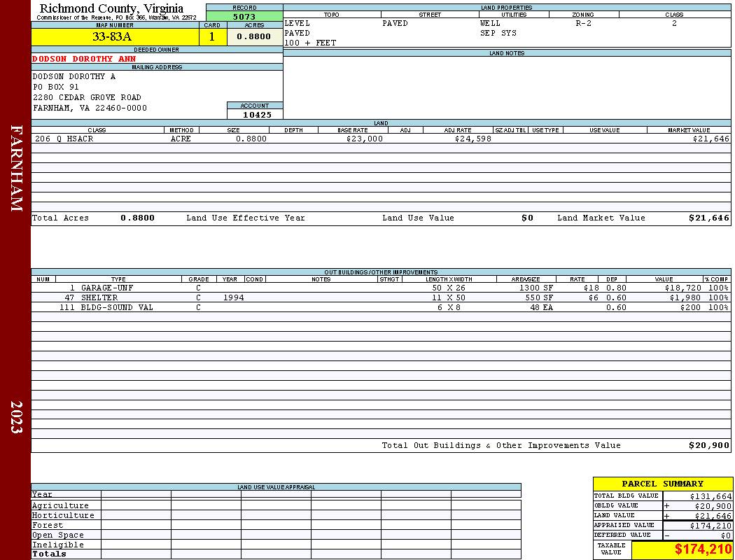Click the deferred value $0
Screen dimensions: 735x560
click(x=726, y=535)
